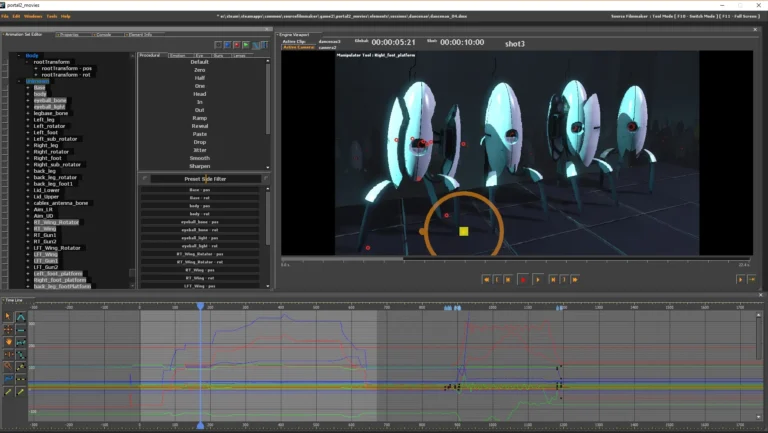Image resolution: width=768 pixels, height=433 pixels.
Task: Toggle the box left of the legbase_bone row
Action: tap(5, 113)
